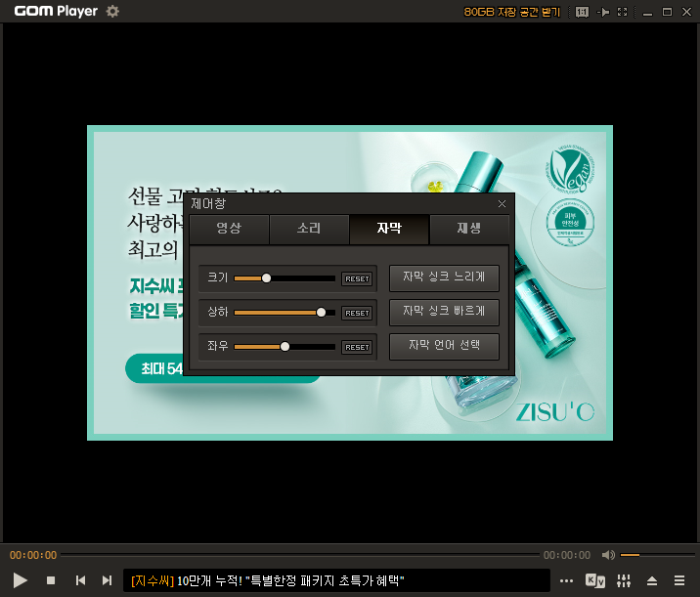Click the 크기 subtitle size slider
Image resolution: width=700 pixels, height=597 pixels.
point(284,278)
